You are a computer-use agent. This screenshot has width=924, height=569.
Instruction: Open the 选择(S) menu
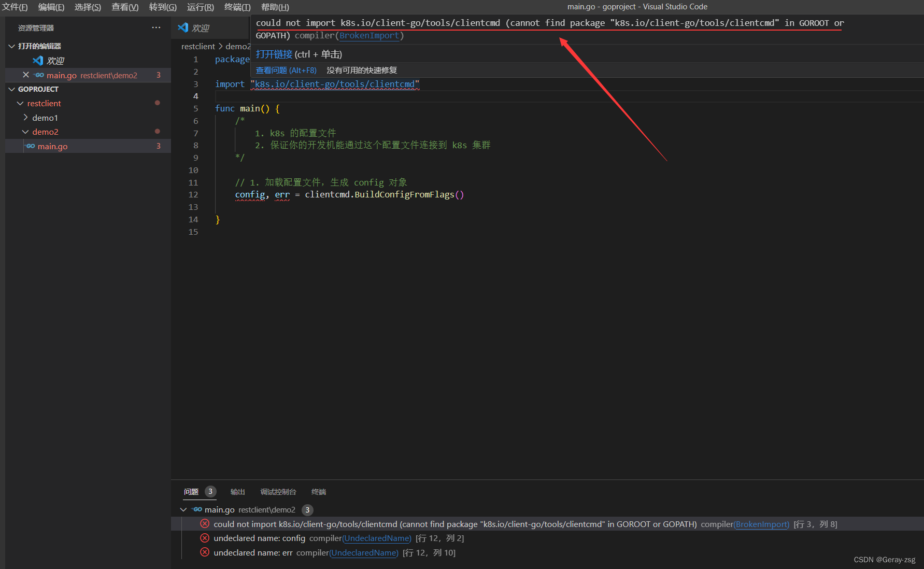(x=88, y=7)
